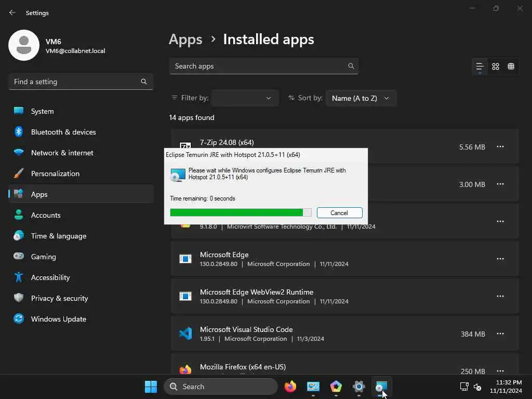Click the Personalization paintbrush icon
The image size is (532, 399).
tap(19, 174)
